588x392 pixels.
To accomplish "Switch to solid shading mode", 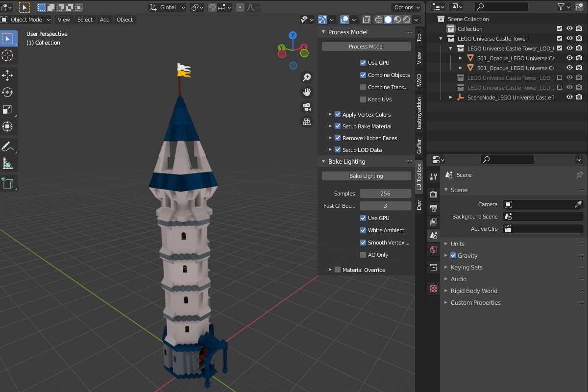I will 388,20.
